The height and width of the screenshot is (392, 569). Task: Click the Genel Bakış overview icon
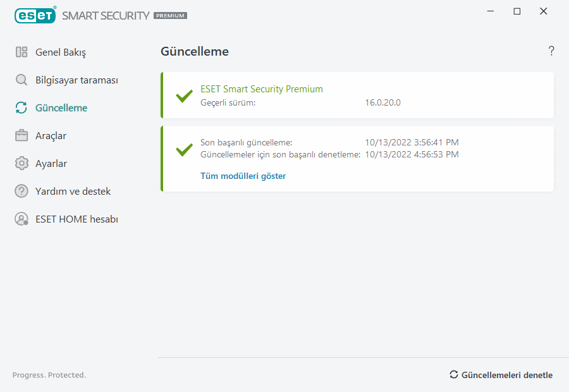tap(21, 52)
